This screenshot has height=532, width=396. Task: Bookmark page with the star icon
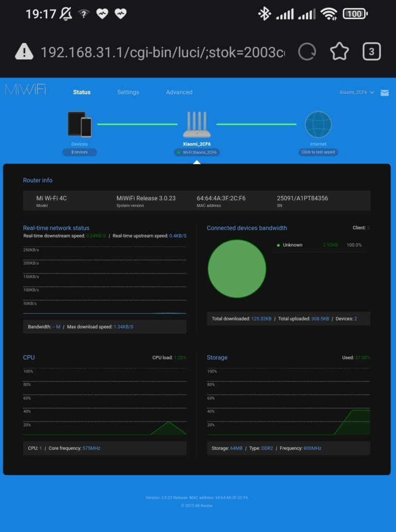pyautogui.click(x=339, y=52)
